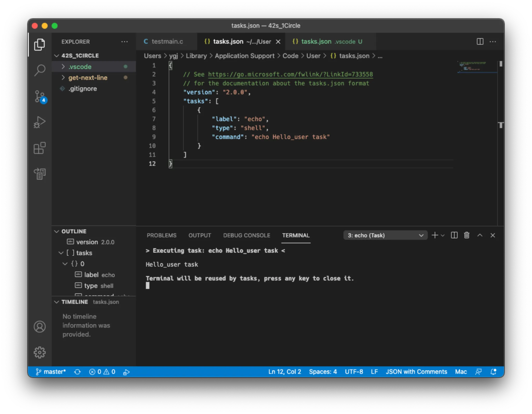Open the go.microsoft.com documentation link
Image resolution: width=532 pixels, height=414 pixels.
290,74
